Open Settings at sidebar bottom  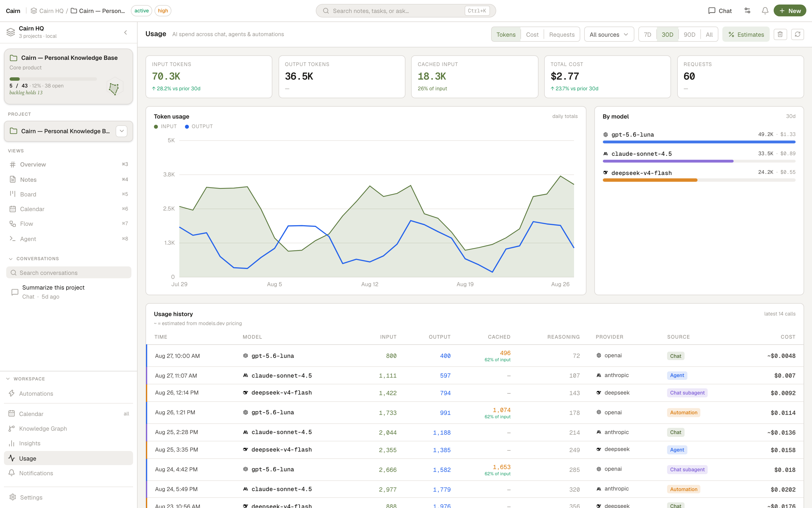click(x=69, y=497)
